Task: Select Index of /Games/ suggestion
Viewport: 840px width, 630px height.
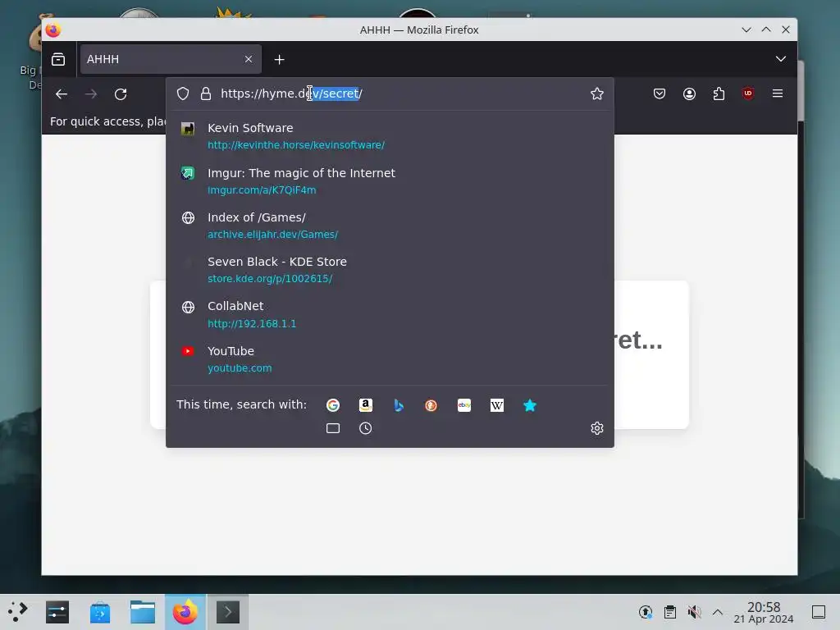Action: pyautogui.click(x=390, y=226)
